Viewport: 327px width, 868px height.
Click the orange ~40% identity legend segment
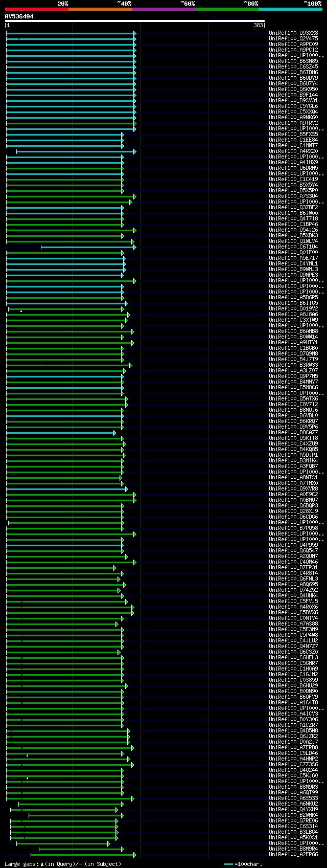pos(100,9)
